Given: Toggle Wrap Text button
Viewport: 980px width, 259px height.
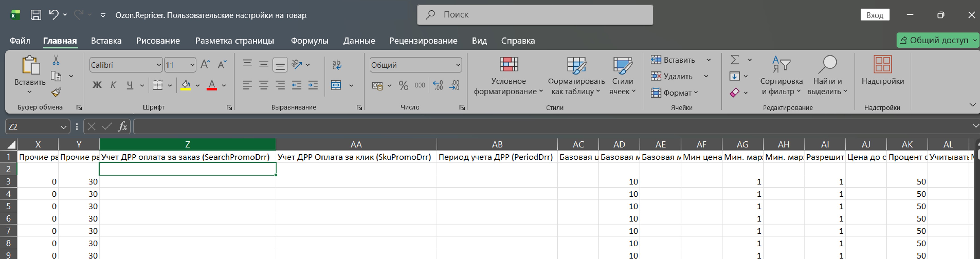Looking at the screenshot, I should point(337,65).
